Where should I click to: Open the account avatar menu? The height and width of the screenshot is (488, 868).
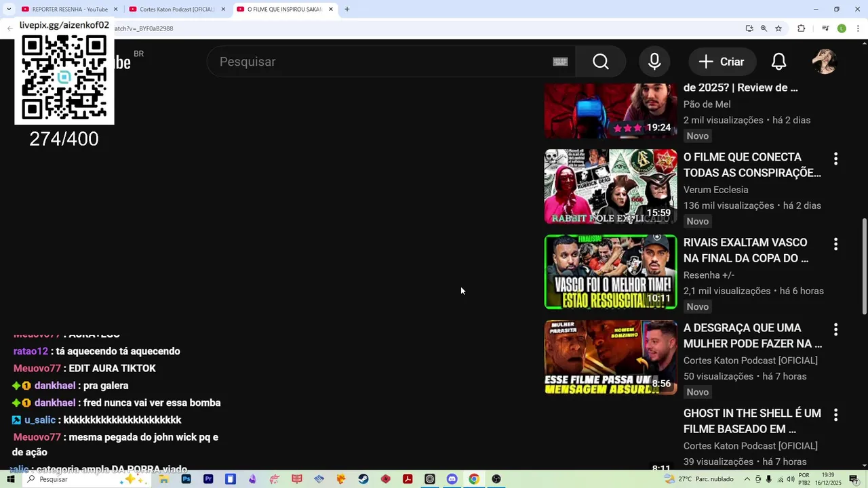(x=825, y=62)
